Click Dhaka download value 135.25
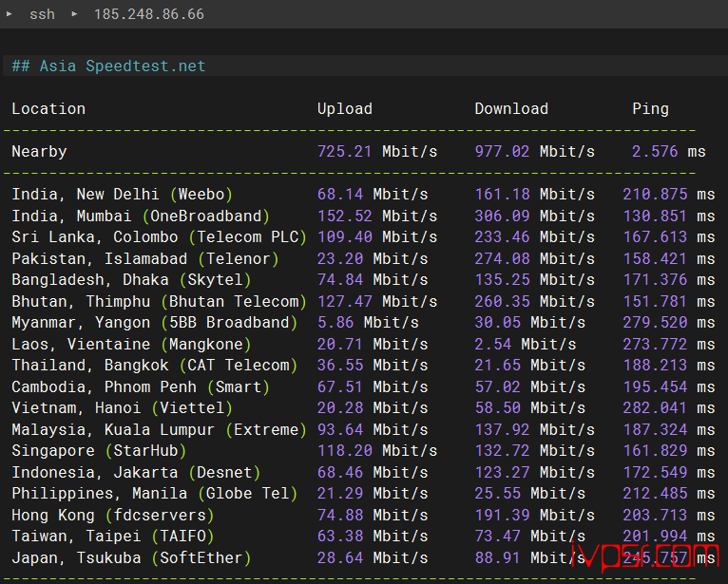The image size is (728, 584). pos(502,280)
